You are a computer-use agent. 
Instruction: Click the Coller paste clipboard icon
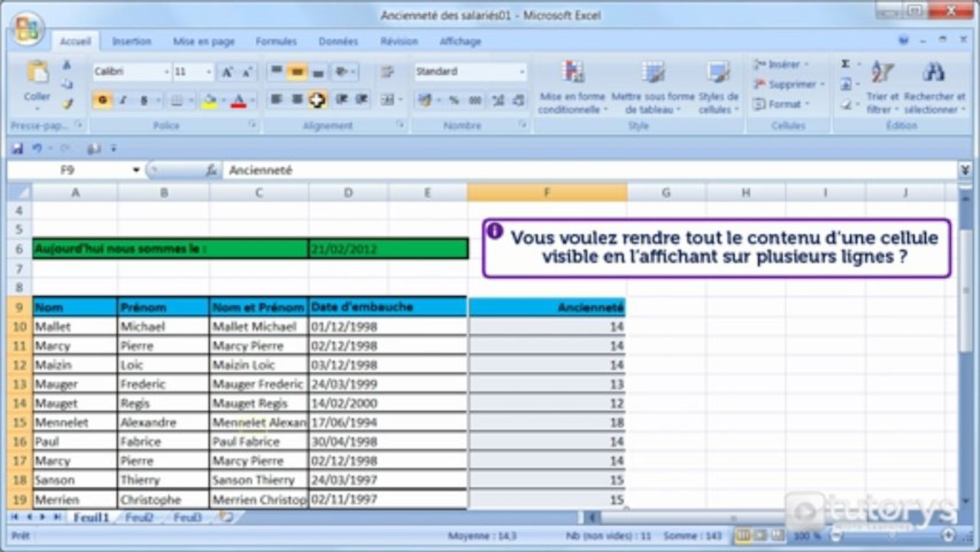click(37, 73)
